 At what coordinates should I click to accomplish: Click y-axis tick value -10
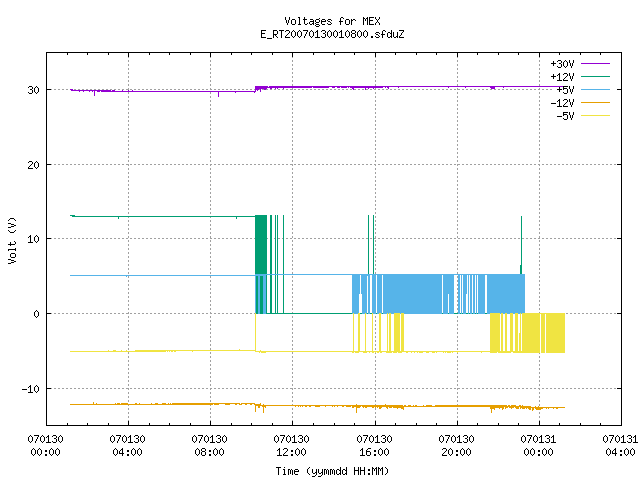point(31,389)
